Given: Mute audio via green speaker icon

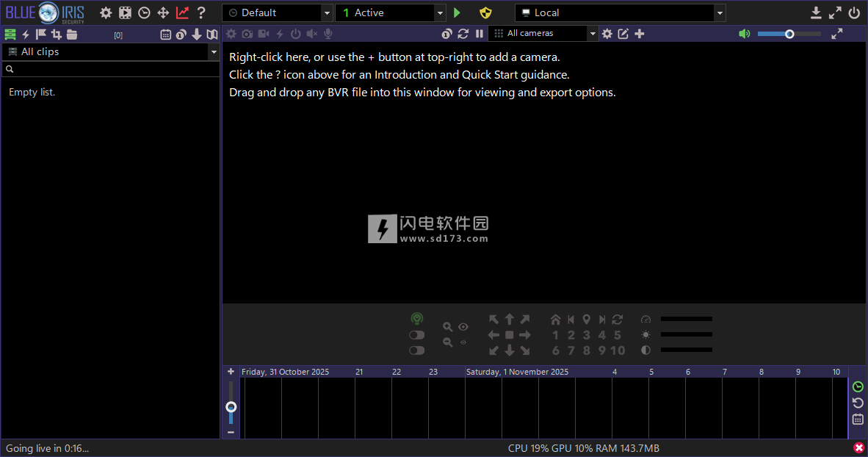Looking at the screenshot, I should (x=745, y=34).
